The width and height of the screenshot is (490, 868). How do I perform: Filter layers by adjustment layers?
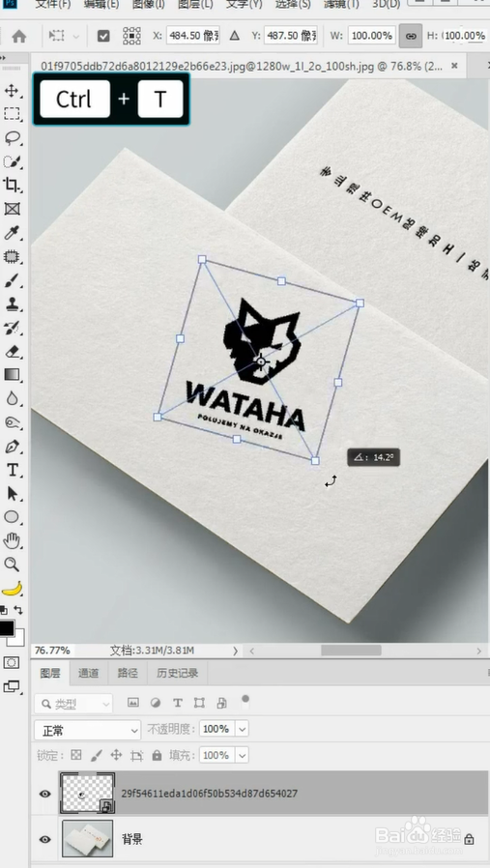(156, 703)
